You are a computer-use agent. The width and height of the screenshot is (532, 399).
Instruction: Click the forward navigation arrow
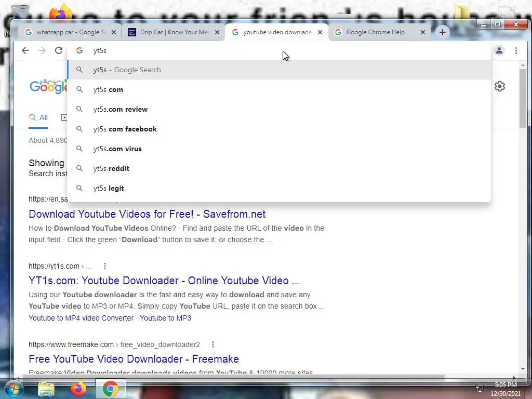pos(42,50)
